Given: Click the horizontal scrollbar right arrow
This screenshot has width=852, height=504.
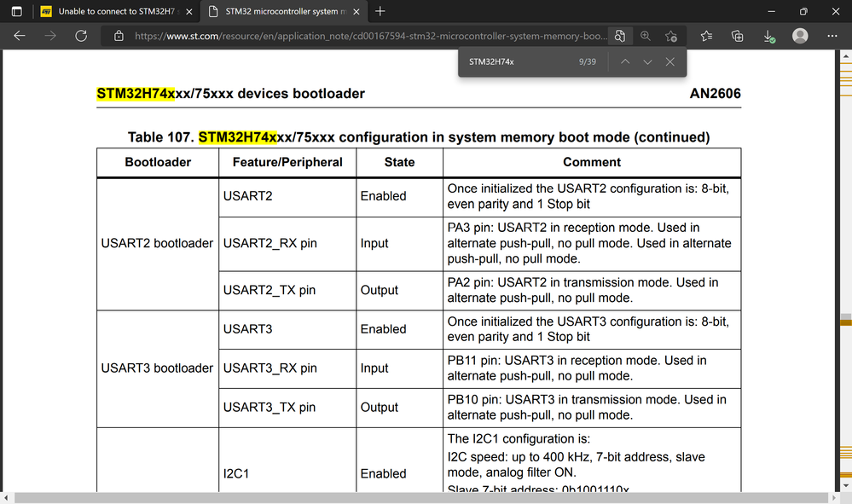Looking at the screenshot, I should point(834,497).
